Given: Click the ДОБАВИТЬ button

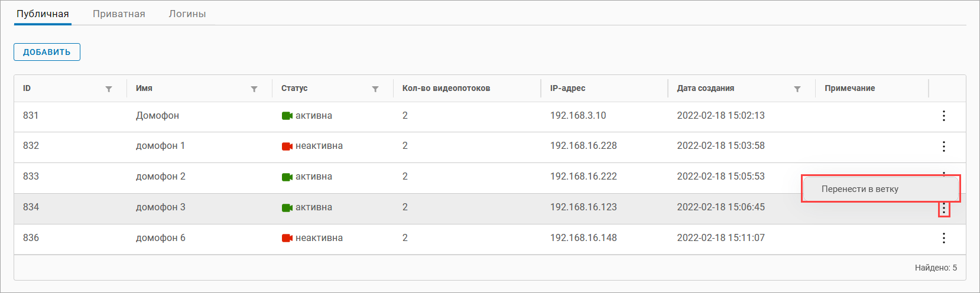Looking at the screenshot, I should 47,52.
